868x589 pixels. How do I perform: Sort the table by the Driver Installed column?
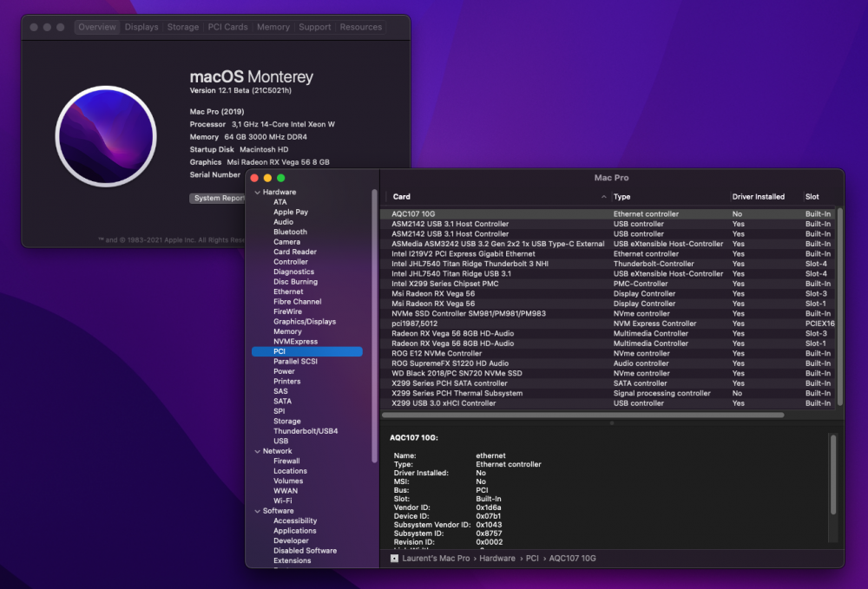[x=758, y=197]
